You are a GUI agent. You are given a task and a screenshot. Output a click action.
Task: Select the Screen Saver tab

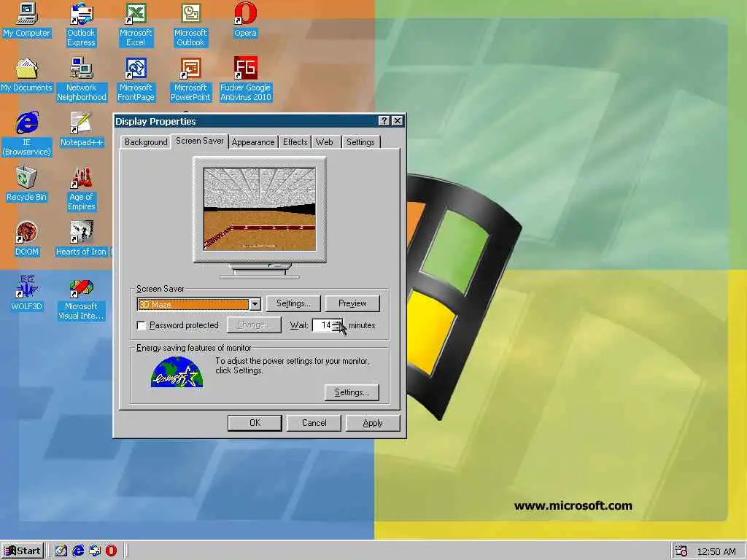[x=200, y=141]
